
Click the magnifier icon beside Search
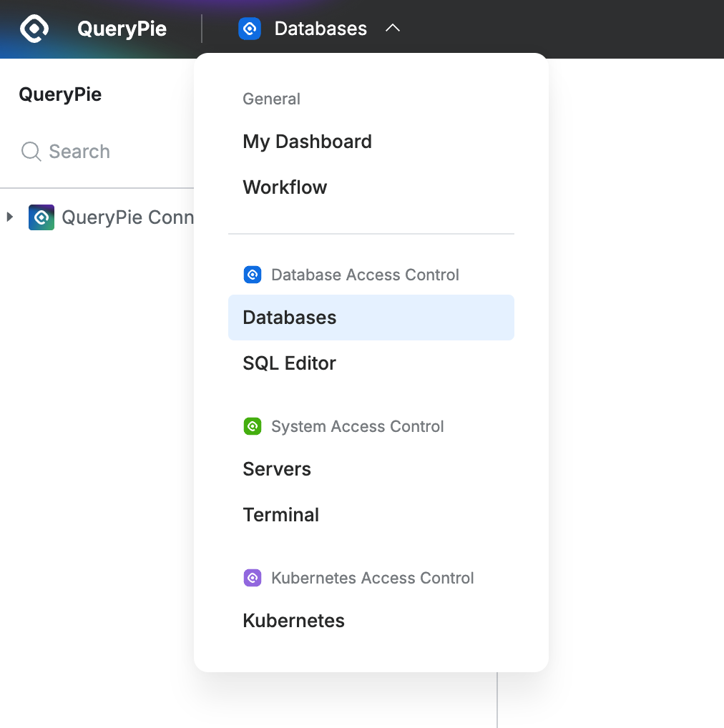pyautogui.click(x=31, y=152)
